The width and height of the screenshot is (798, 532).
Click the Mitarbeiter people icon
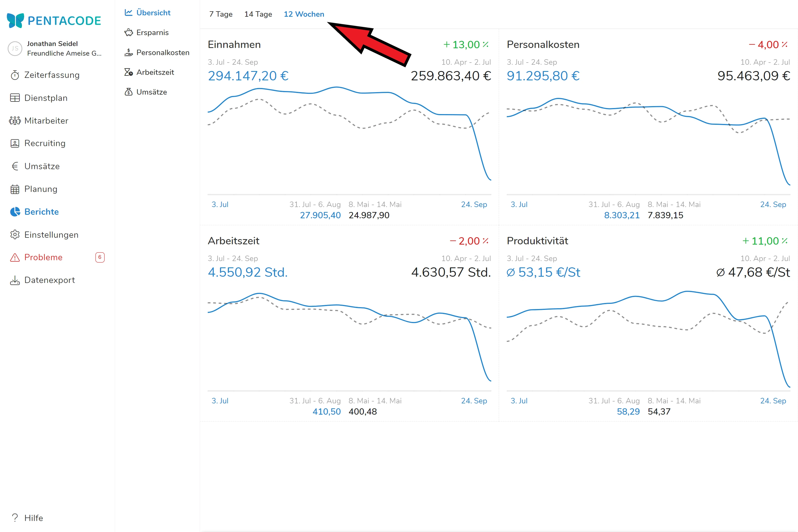(15, 120)
